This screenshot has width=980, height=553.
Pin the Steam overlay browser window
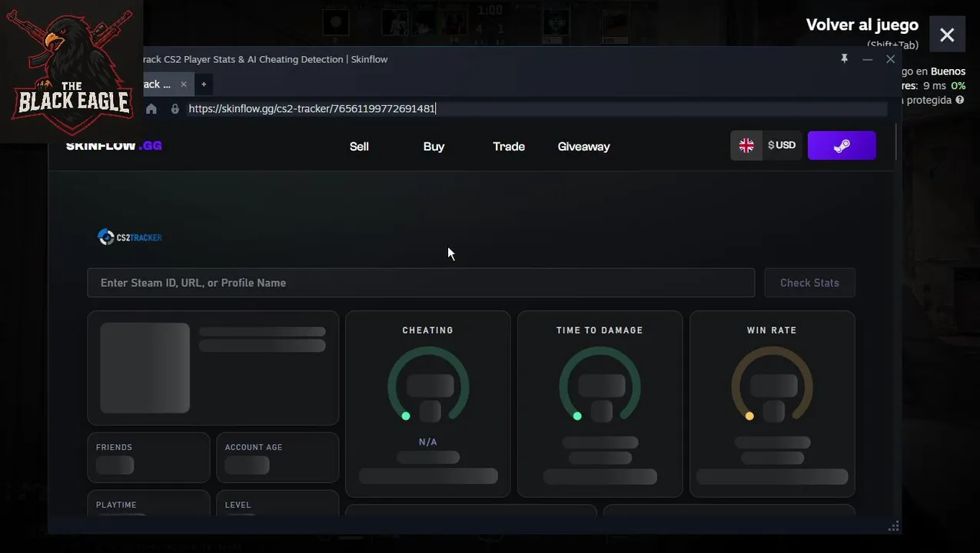coord(844,59)
